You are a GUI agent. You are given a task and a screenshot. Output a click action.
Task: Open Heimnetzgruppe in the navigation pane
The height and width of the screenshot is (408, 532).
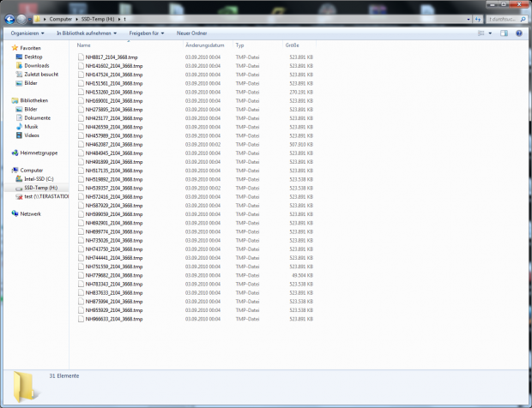click(x=40, y=153)
